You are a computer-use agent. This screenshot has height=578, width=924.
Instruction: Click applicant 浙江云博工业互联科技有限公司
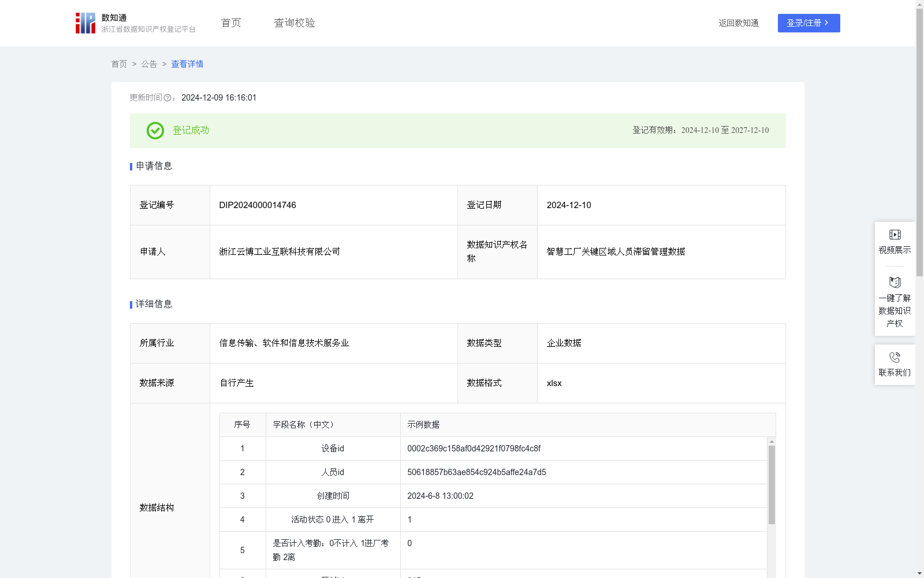click(280, 251)
